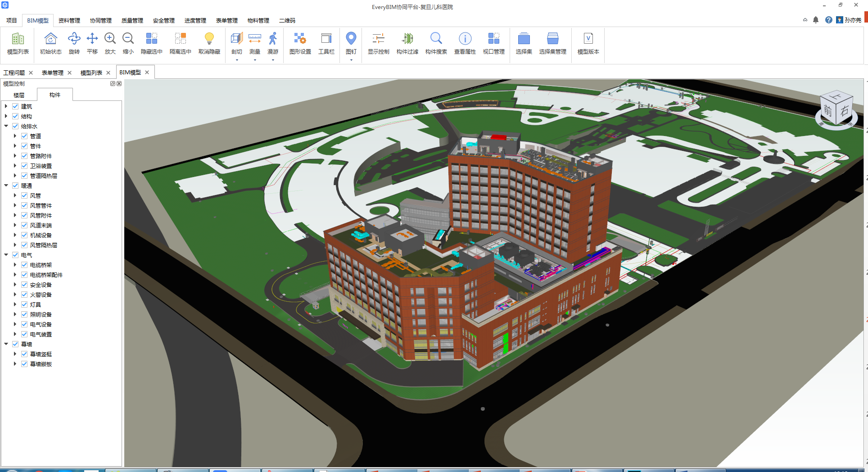Open the 项目 menu
This screenshot has height=472, width=868.
(x=12, y=21)
